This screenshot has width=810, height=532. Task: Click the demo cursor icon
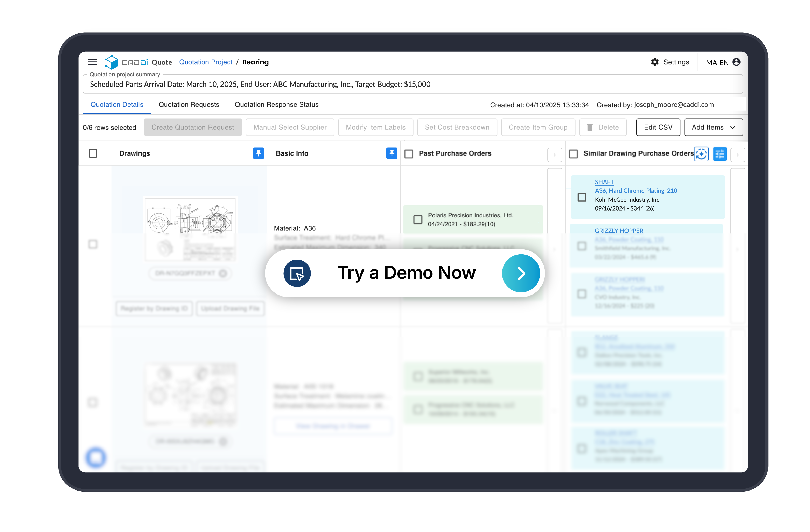coord(297,273)
